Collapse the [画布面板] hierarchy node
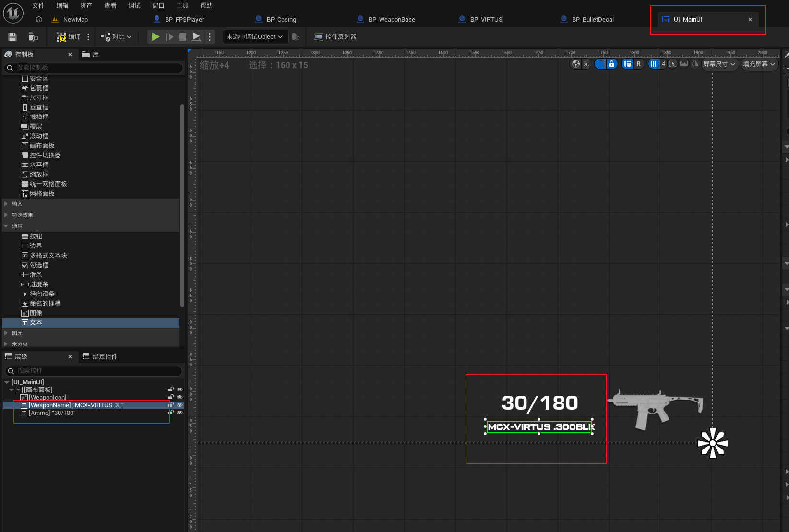The width and height of the screenshot is (789, 532). 12,390
